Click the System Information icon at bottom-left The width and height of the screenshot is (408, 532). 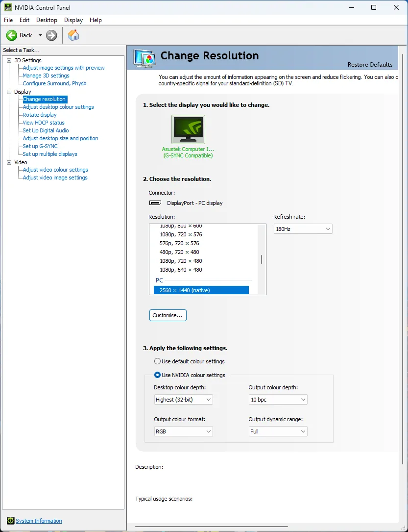tap(10, 521)
